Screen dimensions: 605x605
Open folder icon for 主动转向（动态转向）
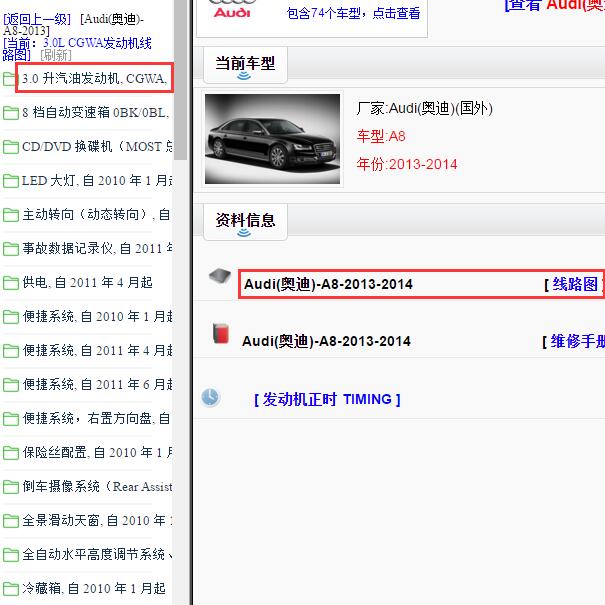tap(10, 215)
